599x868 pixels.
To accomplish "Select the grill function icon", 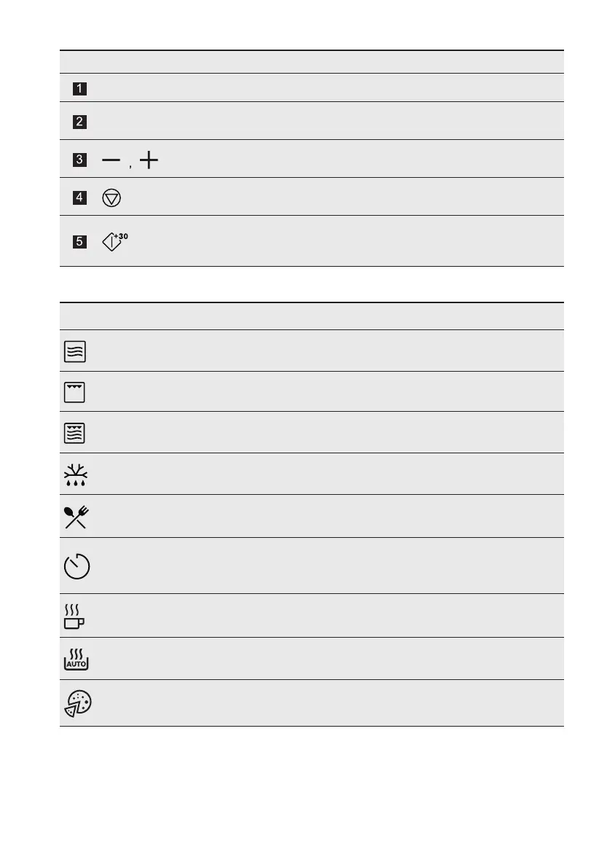I will [x=75, y=392].
